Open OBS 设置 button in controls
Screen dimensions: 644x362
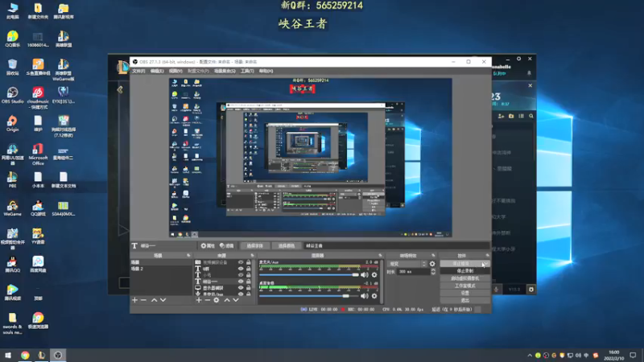464,293
